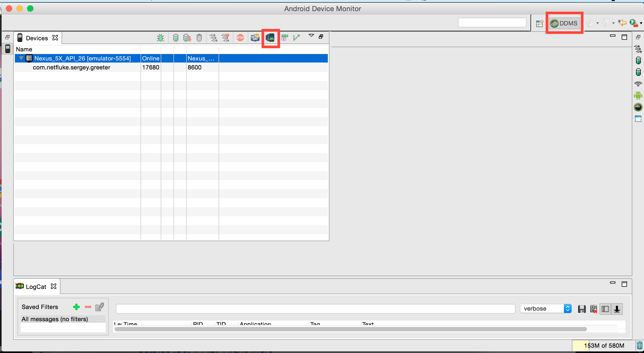Image resolution: width=644 pixels, height=353 pixels.
Task: Maximize the LogCat panel
Action: click(x=624, y=284)
